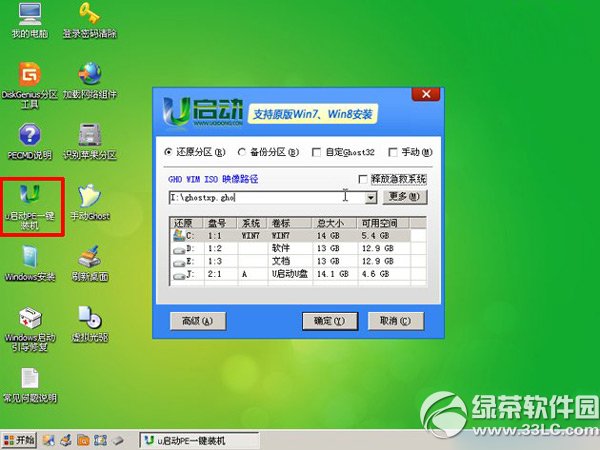Select 还原分区(R) radio option

[195, 152]
